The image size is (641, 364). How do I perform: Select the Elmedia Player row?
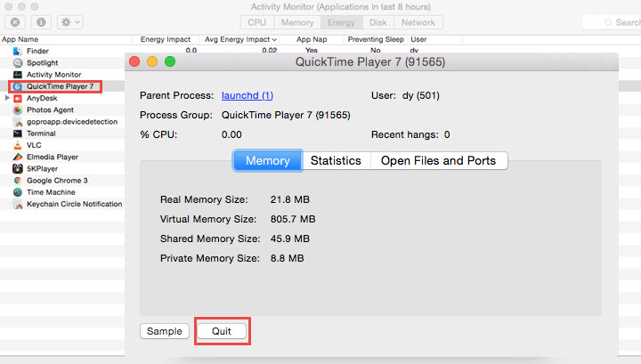click(53, 157)
